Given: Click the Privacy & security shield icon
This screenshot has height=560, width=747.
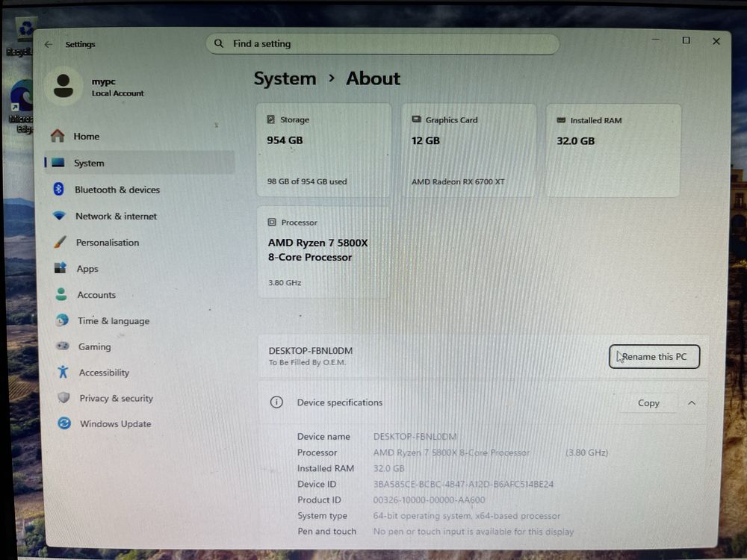Looking at the screenshot, I should tap(63, 398).
